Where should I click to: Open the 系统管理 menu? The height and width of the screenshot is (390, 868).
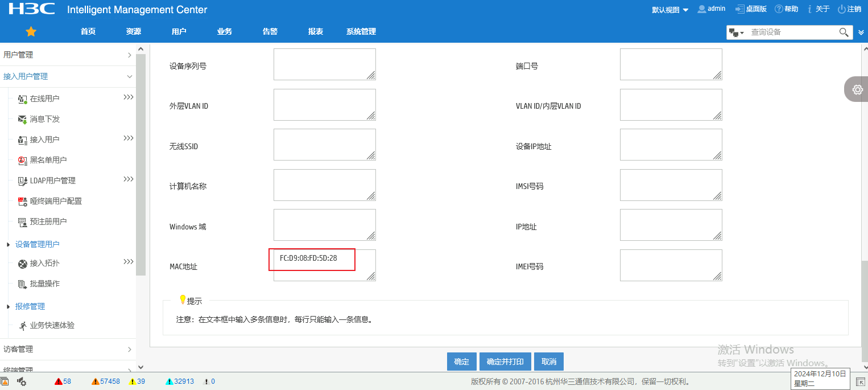pos(361,31)
